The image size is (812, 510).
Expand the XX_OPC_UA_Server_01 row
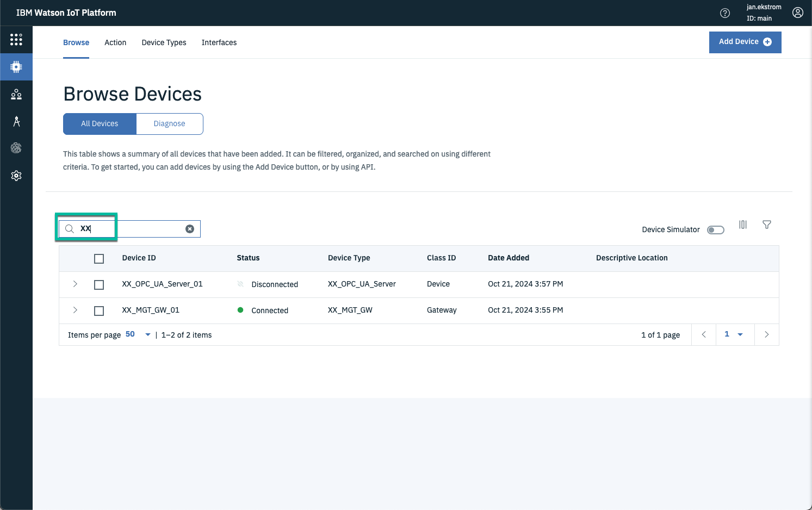(75, 284)
